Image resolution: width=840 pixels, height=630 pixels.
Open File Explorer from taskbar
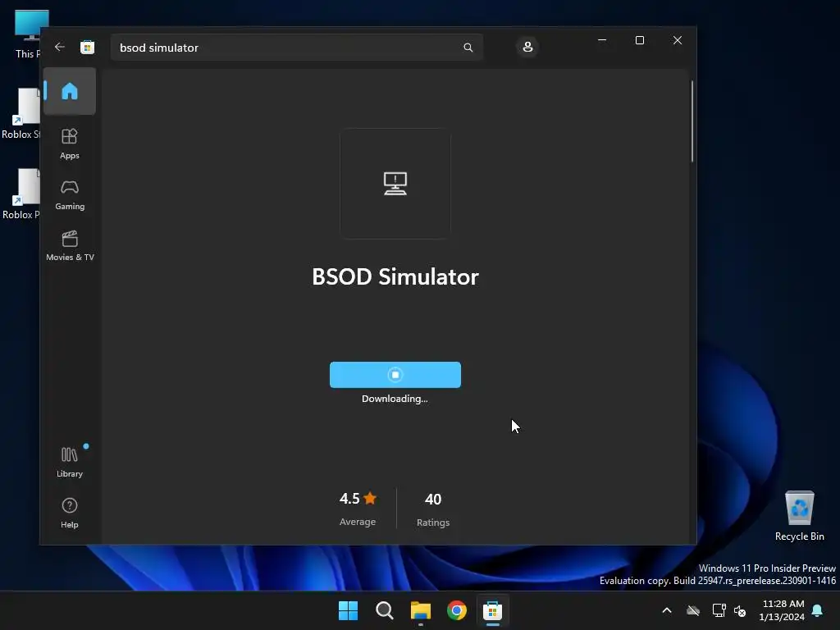(x=421, y=610)
